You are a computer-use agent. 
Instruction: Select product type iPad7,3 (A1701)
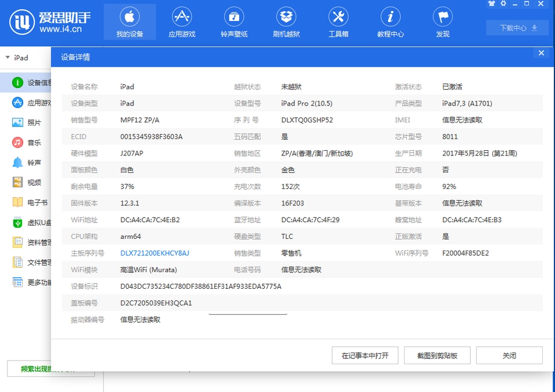[x=467, y=103]
